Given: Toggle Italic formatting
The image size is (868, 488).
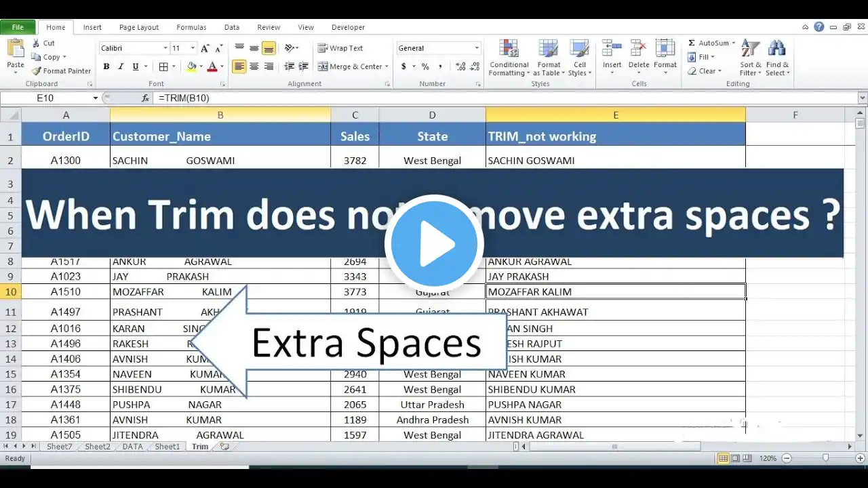Looking at the screenshot, I should [121, 66].
